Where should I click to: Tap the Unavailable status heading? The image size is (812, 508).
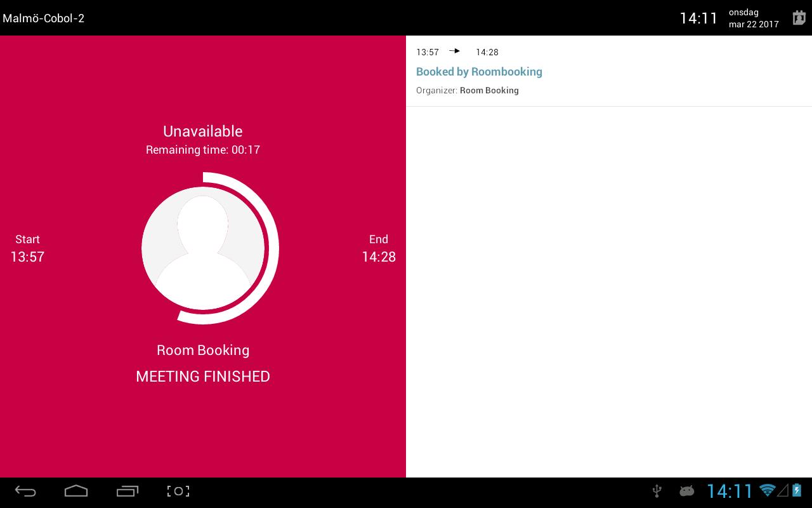click(x=203, y=131)
